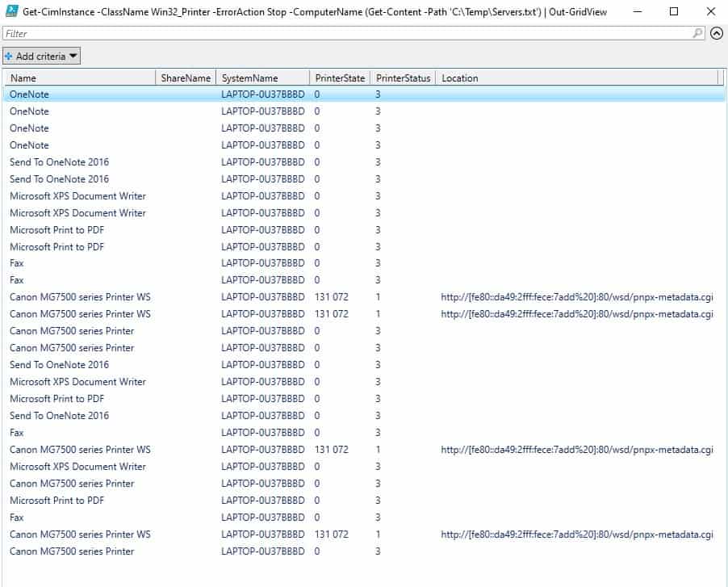The height and width of the screenshot is (587, 728).
Task: Sort by the ShareName column header
Action: [x=186, y=78]
